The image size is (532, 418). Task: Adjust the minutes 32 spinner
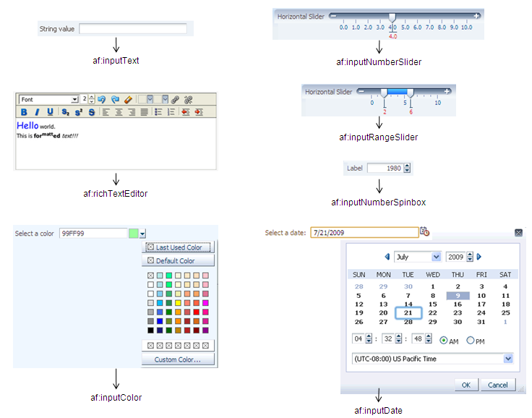click(399, 338)
